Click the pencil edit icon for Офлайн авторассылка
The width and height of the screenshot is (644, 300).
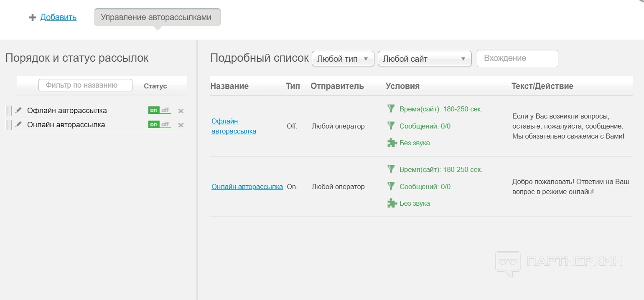[18, 111]
